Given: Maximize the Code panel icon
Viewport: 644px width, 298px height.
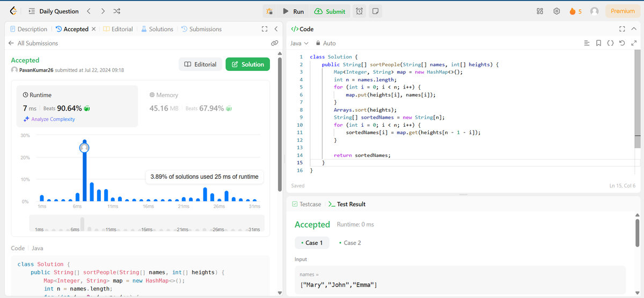Looking at the screenshot, I should point(621,29).
